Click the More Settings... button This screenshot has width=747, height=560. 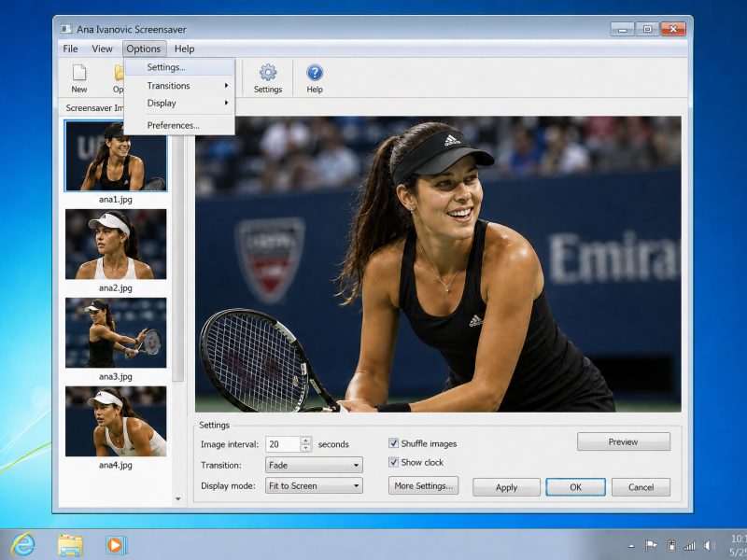(x=424, y=485)
